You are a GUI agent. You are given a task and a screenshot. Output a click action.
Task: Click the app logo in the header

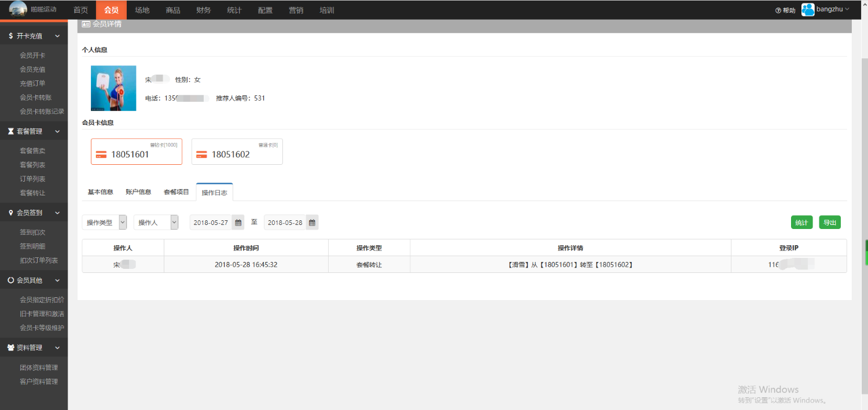18,9
